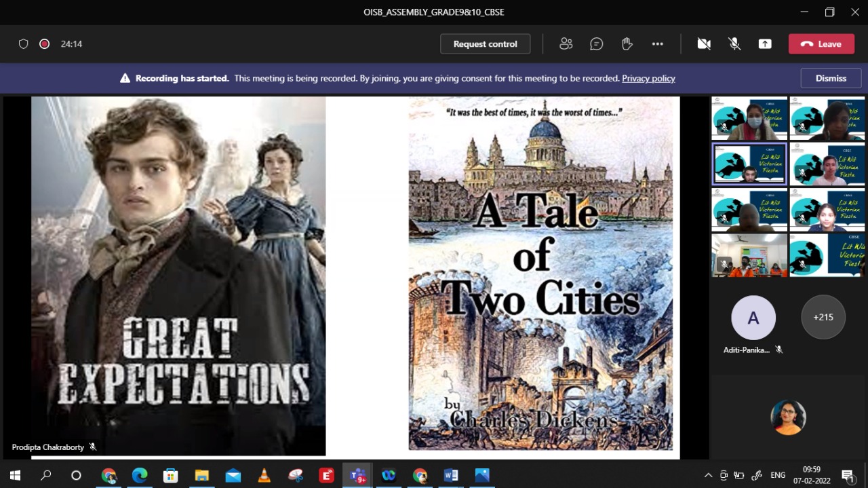
Task: Launch Microsoft Edge from the taskbar
Action: [140, 475]
